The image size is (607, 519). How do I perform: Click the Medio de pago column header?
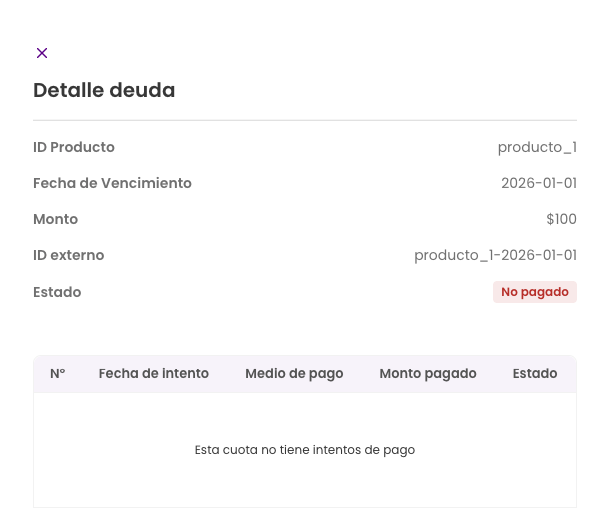[294, 373]
